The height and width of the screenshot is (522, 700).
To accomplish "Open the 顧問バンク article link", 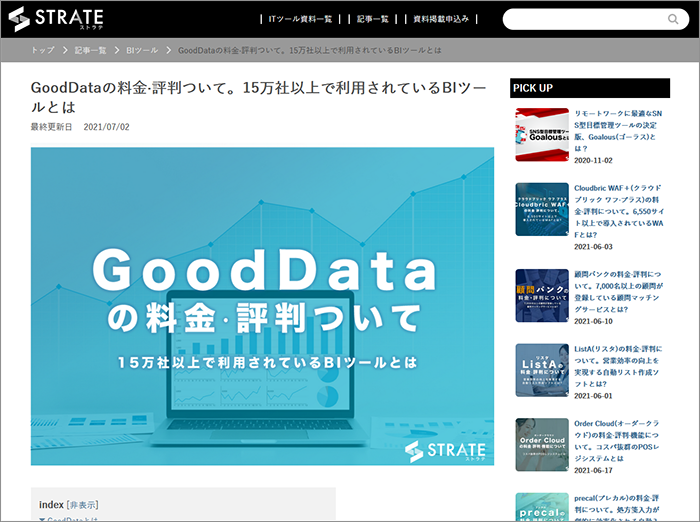I will tap(618, 292).
